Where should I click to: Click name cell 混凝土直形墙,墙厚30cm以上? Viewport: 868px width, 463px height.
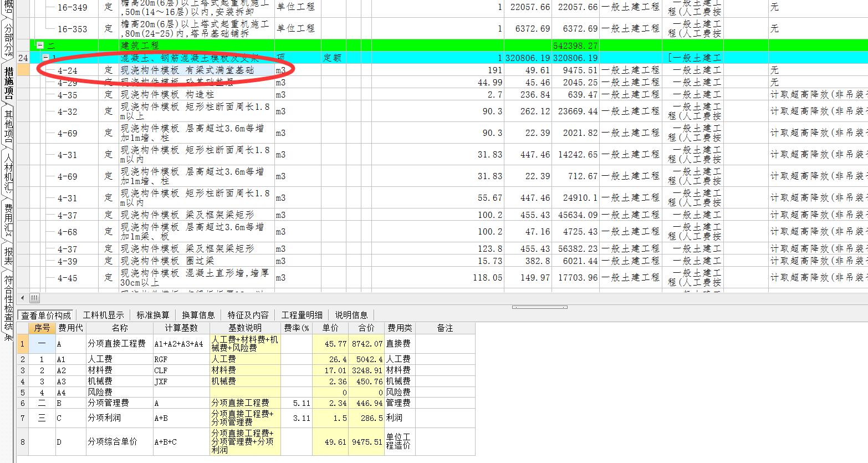196,278
